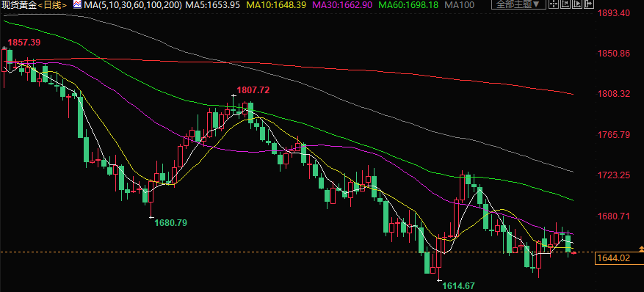Click the 1857.39 high price annotation
This screenshot has height=292, width=644.
[x=24, y=43]
